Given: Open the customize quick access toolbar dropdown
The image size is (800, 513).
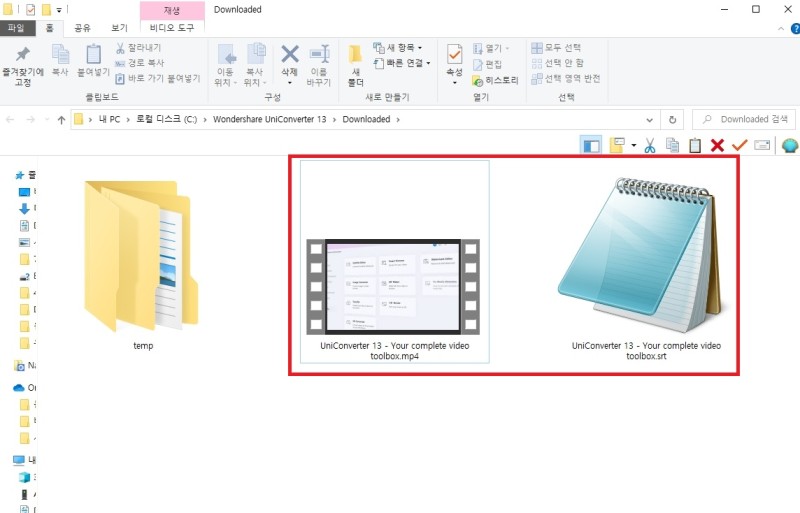Looking at the screenshot, I should point(59,10).
